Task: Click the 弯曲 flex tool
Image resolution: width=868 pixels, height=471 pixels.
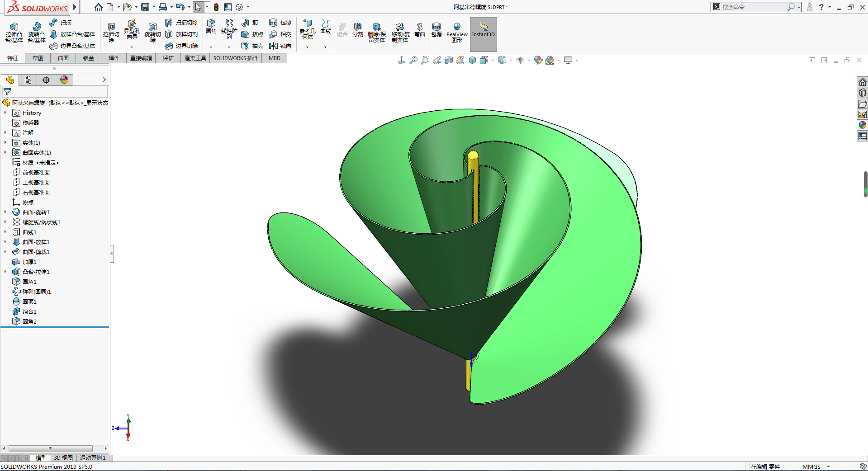Action: pos(420,30)
